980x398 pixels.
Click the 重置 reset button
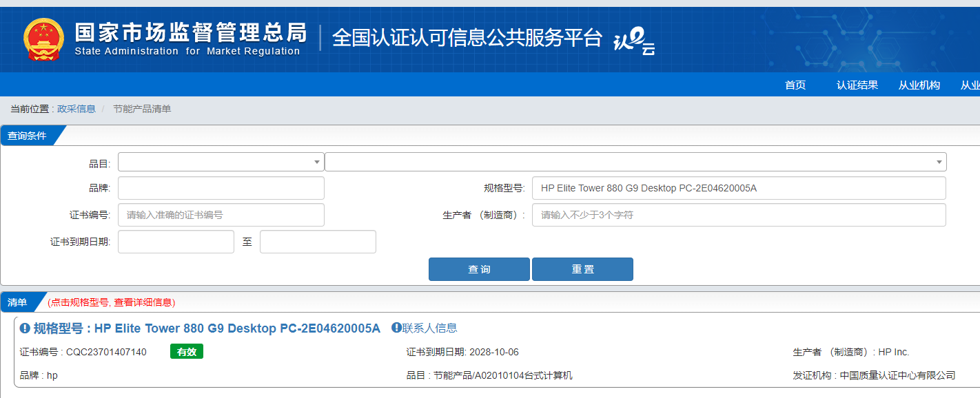pyautogui.click(x=582, y=269)
